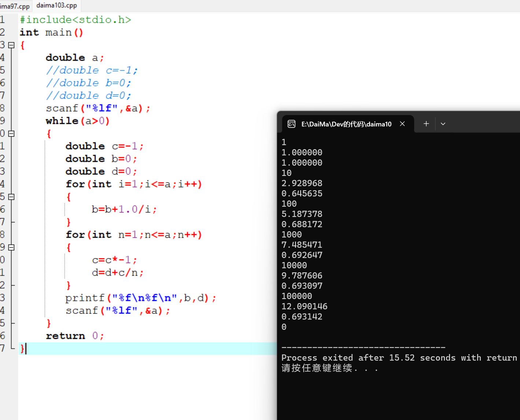The width and height of the screenshot is (520, 420).
Task: Click the 'c=c*-1;' statement
Action: (114, 260)
